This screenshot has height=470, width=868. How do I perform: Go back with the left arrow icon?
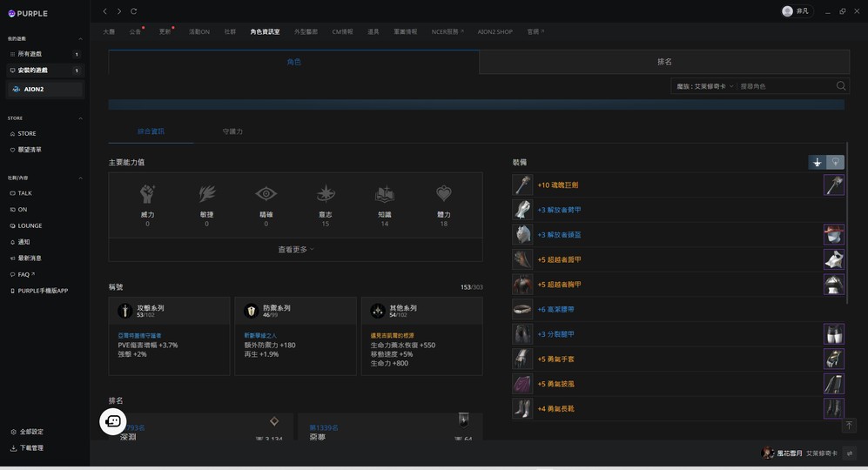pyautogui.click(x=105, y=11)
